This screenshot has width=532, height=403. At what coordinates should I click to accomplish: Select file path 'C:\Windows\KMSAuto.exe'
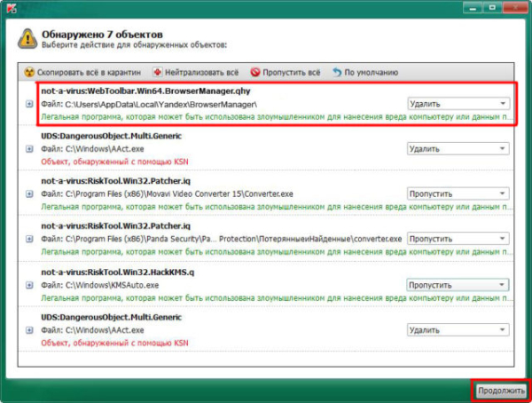pos(112,285)
